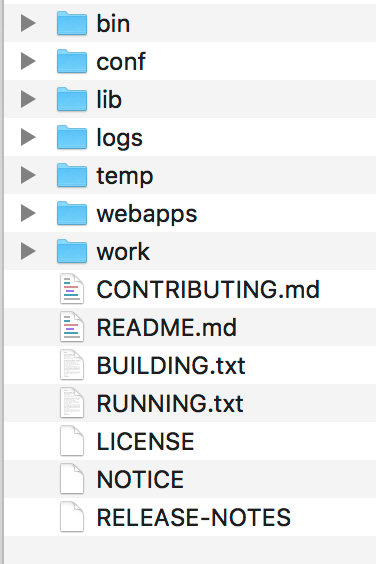Click the conf folder icon
Viewport: 376px width, 564px height.
(72, 61)
